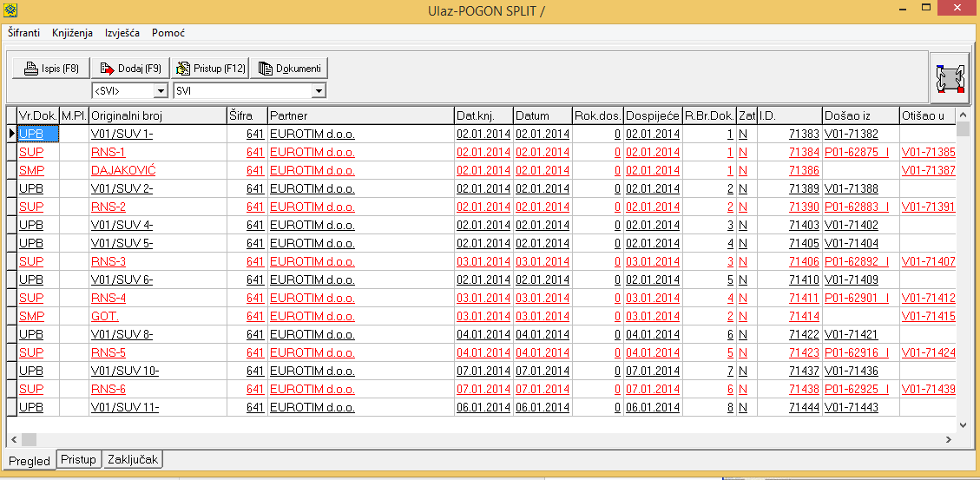Expand the wide SVI combo box

(319, 91)
